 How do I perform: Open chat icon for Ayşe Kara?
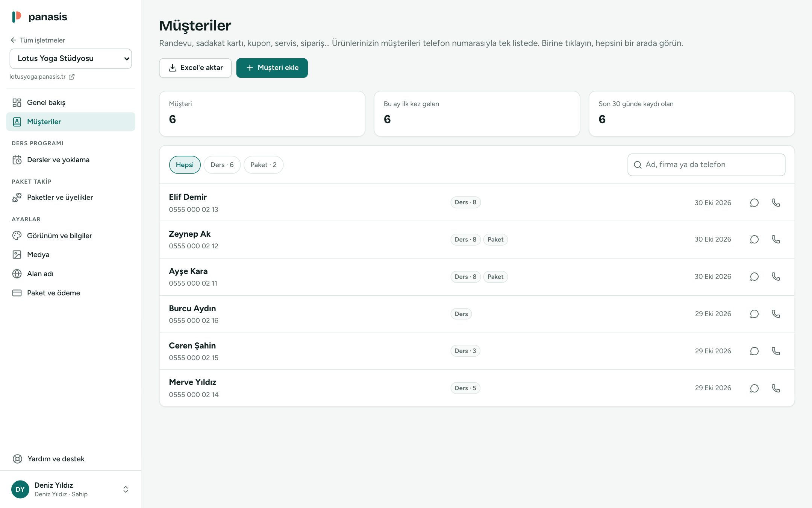pyautogui.click(x=754, y=277)
